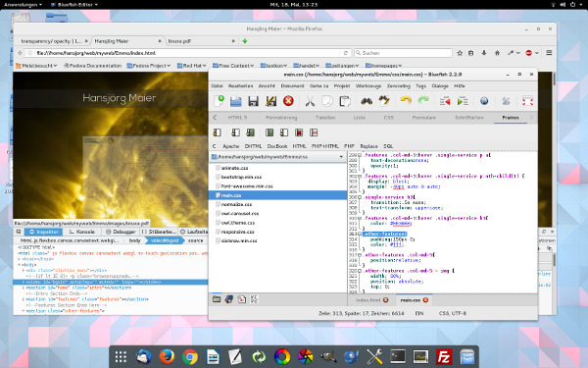Open Apache custom menu item

coord(230,146)
